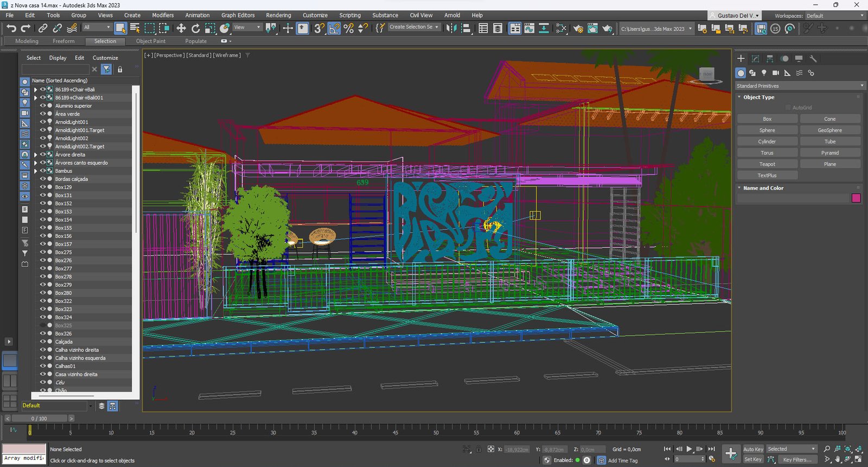Toggle the Percent Snap button

[349, 28]
